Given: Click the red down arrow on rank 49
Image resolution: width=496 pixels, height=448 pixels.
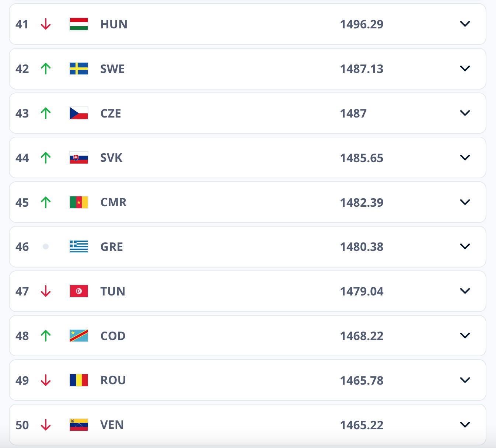Looking at the screenshot, I should [x=46, y=380].
